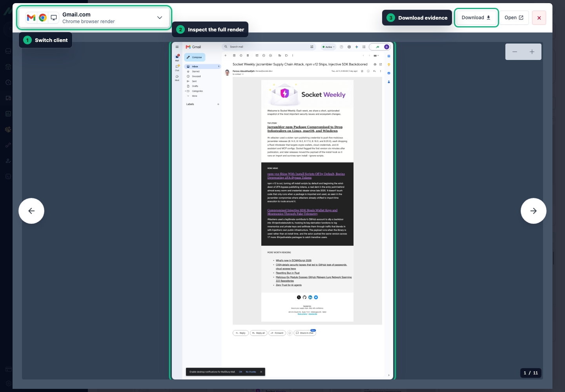The width and height of the screenshot is (565, 392).
Task: Open the jscrambler npm Package Compromised headline link
Action: coord(305,129)
